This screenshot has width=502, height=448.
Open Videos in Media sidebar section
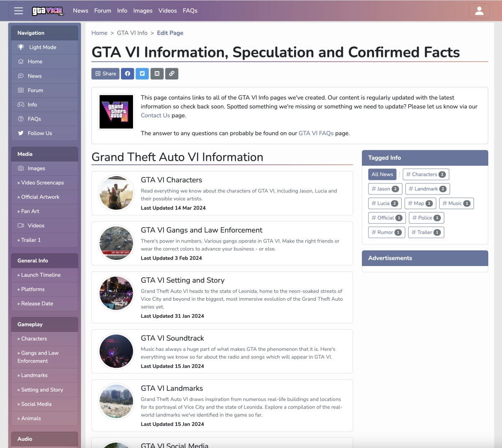(44, 225)
